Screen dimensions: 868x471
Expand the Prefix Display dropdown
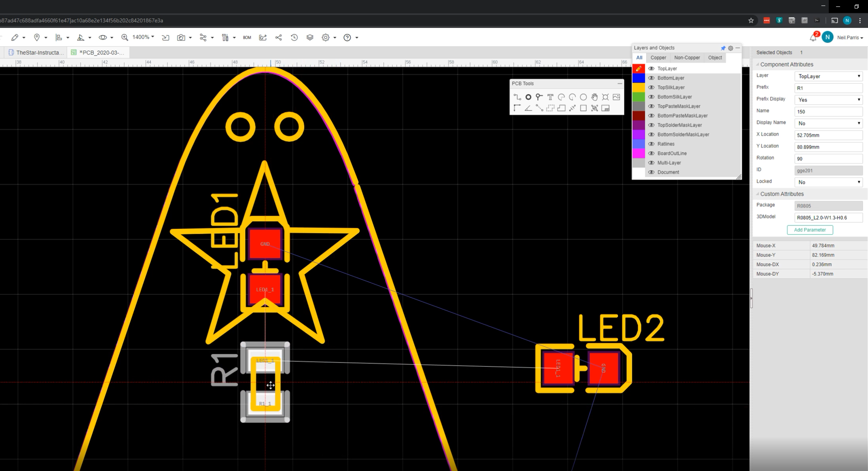[x=828, y=100]
